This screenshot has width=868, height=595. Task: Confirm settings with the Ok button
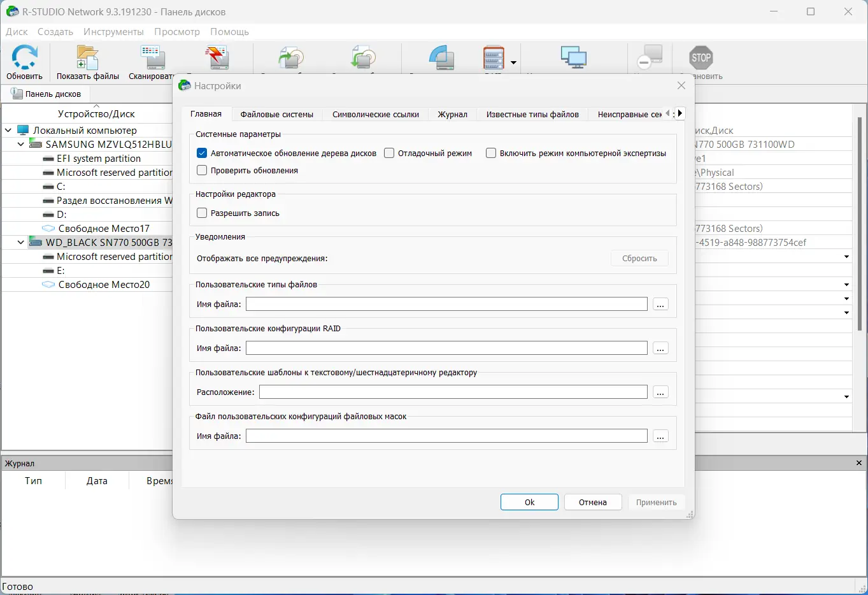[x=529, y=502]
